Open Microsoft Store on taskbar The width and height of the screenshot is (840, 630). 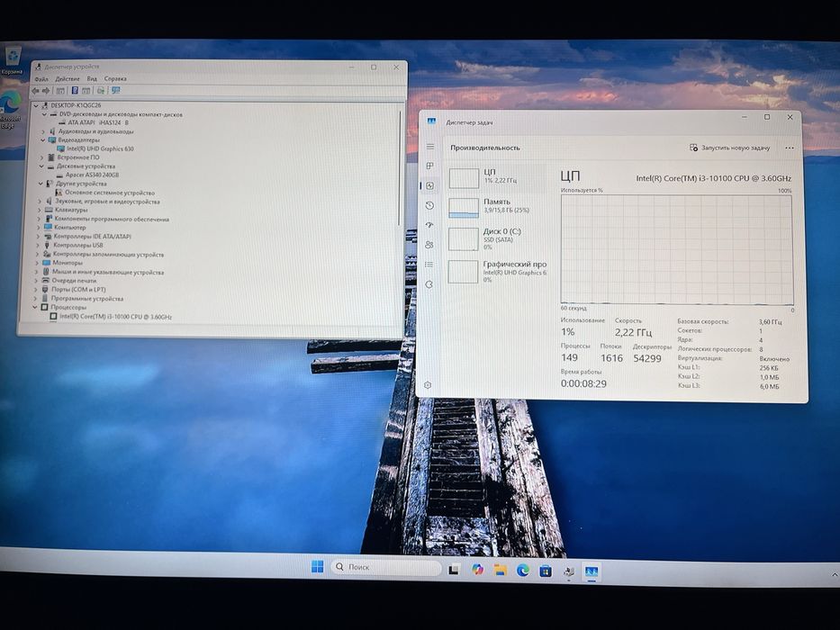(546, 571)
